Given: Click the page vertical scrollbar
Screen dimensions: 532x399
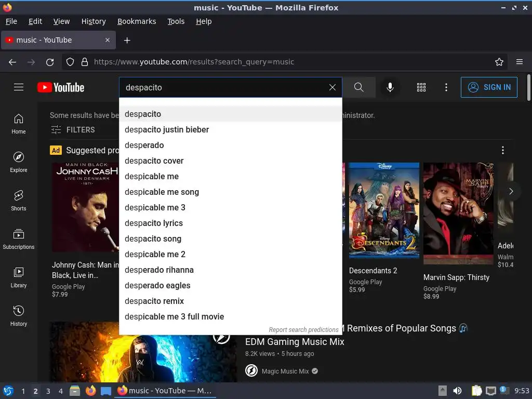Looking at the screenshot, I should pyautogui.click(x=528, y=87).
